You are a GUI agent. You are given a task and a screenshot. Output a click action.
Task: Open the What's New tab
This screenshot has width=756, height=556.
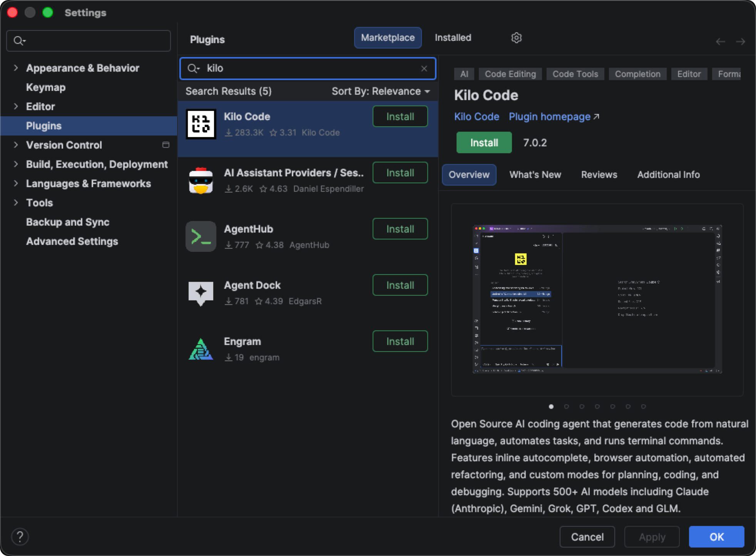tap(535, 175)
